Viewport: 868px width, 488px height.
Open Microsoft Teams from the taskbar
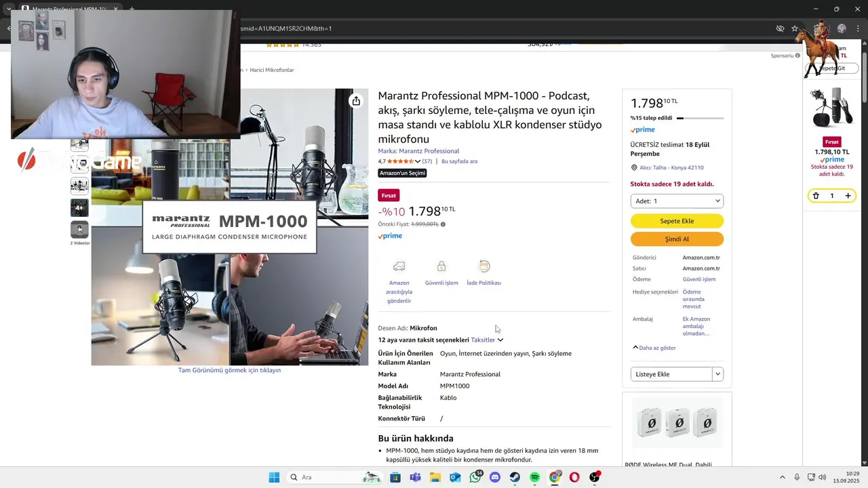(415, 477)
